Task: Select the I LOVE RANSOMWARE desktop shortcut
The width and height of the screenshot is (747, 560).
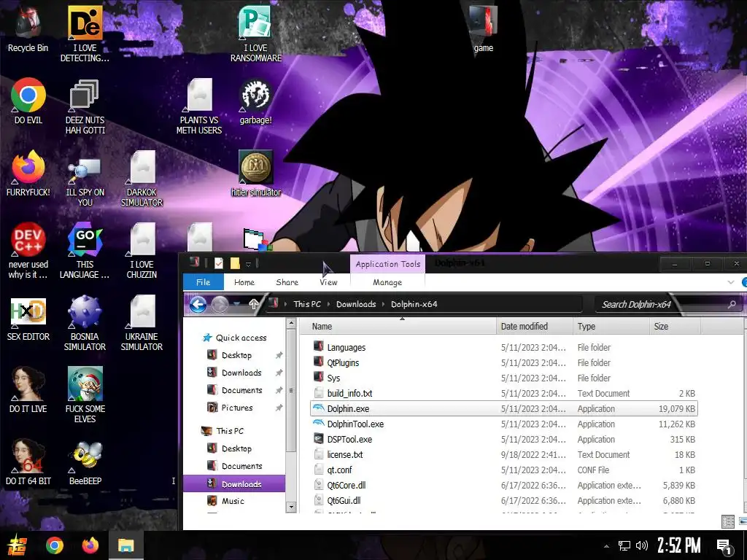Action: pyautogui.click(x=256, y=34)
